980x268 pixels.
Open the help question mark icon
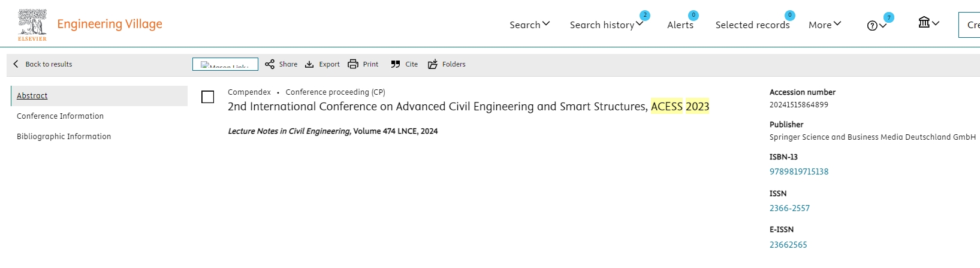(x=872, y=25)
